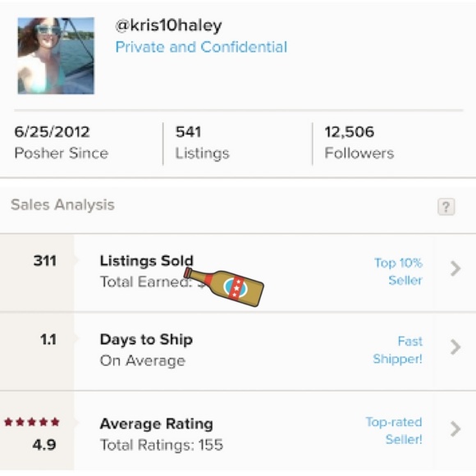The image size is (476, 476).
Task: View the 541 Listings stat
Action: 202,142
